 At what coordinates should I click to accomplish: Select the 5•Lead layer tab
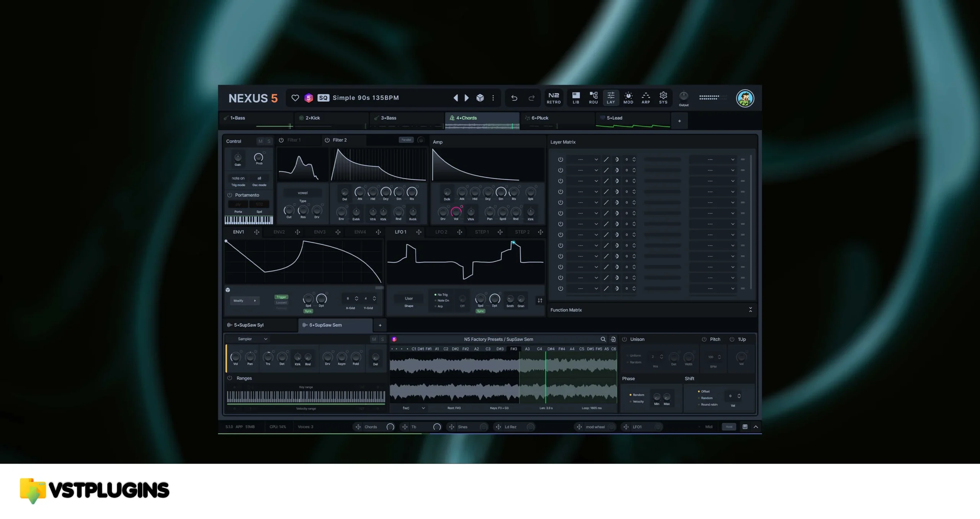(x=632, y=121)
